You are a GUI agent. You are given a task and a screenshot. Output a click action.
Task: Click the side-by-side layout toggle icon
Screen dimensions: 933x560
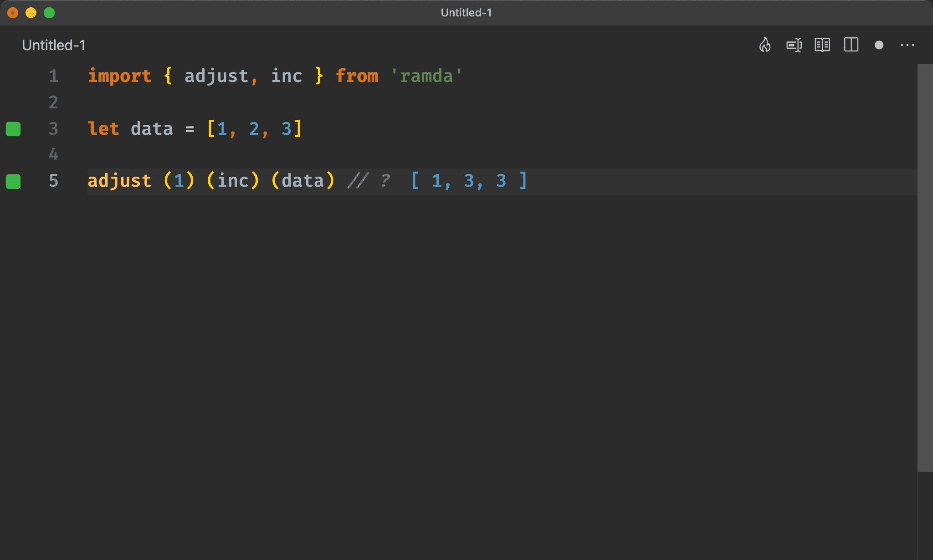852,45
